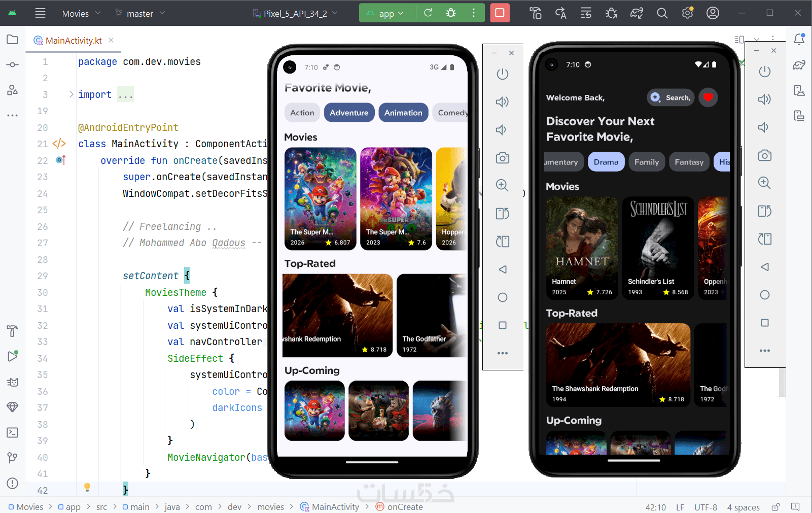Viewport: 812px width, 513px height.
Task: Deselect the Drama genre chip
Action: [x=606, y=162]
